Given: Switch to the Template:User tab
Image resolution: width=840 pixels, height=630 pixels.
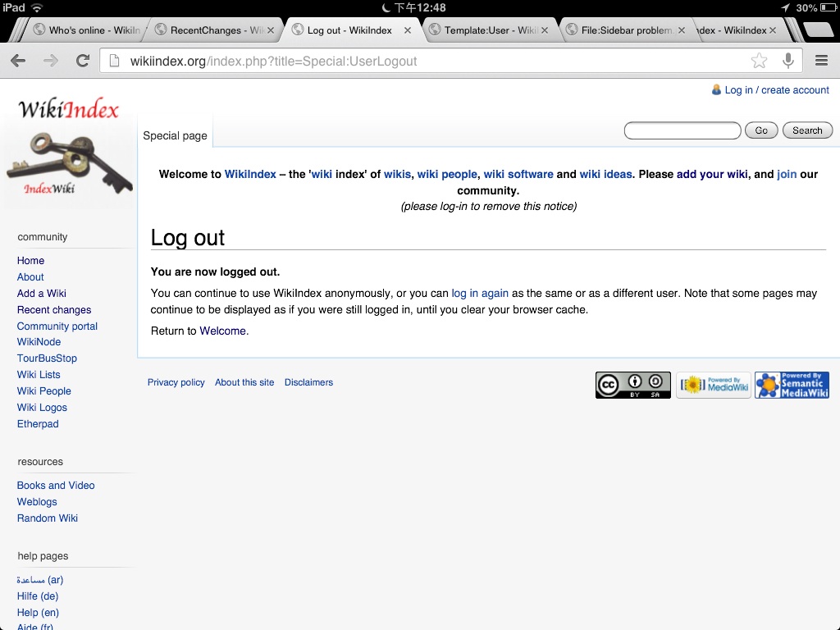Looking at the screenshot, I should click(490, 30).
